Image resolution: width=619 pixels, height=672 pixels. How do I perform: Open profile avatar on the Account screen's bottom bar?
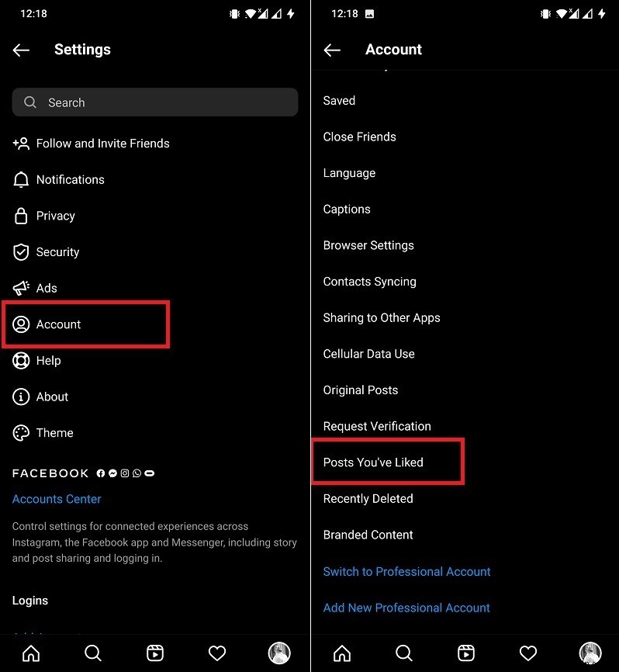[x=590, y=653]
